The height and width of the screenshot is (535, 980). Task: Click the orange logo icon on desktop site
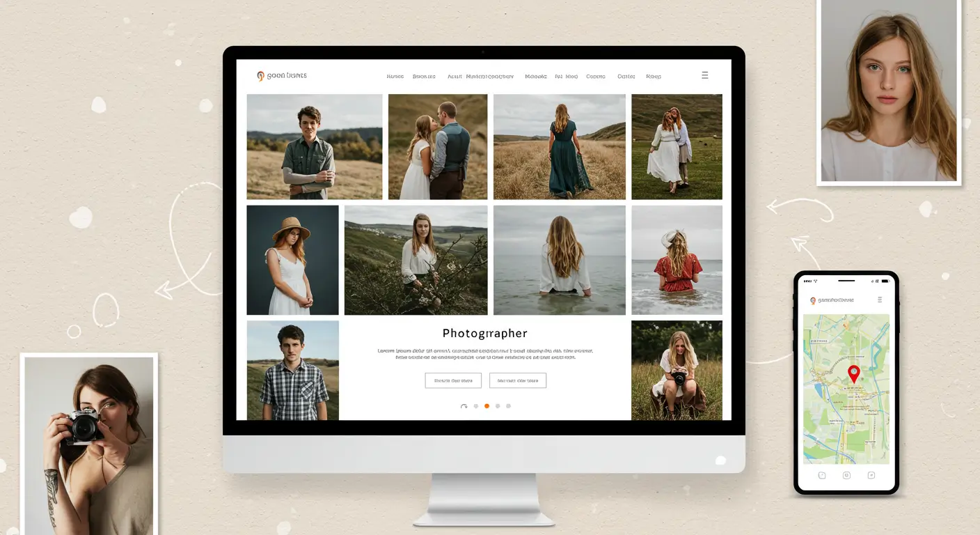click(x=260, y=76)
